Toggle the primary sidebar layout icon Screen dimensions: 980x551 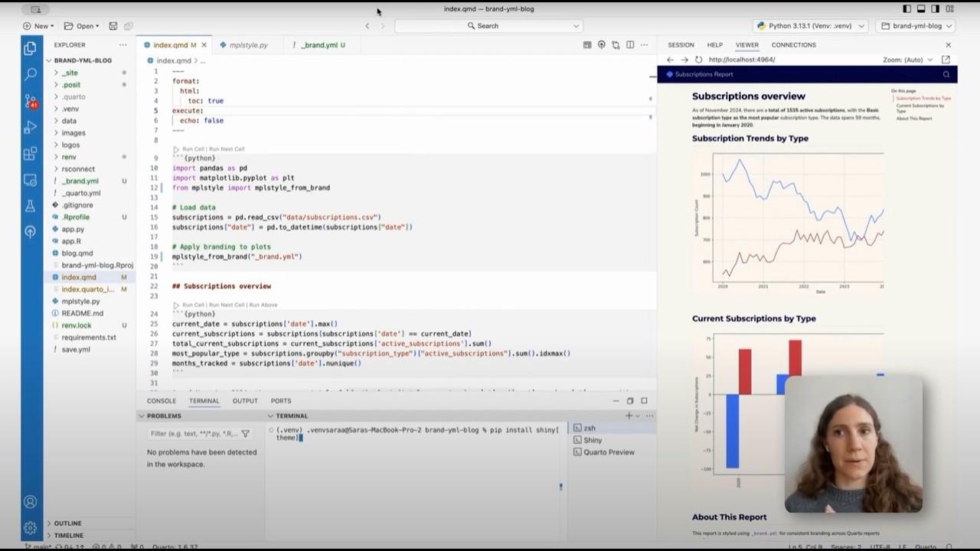coord(908,8)
